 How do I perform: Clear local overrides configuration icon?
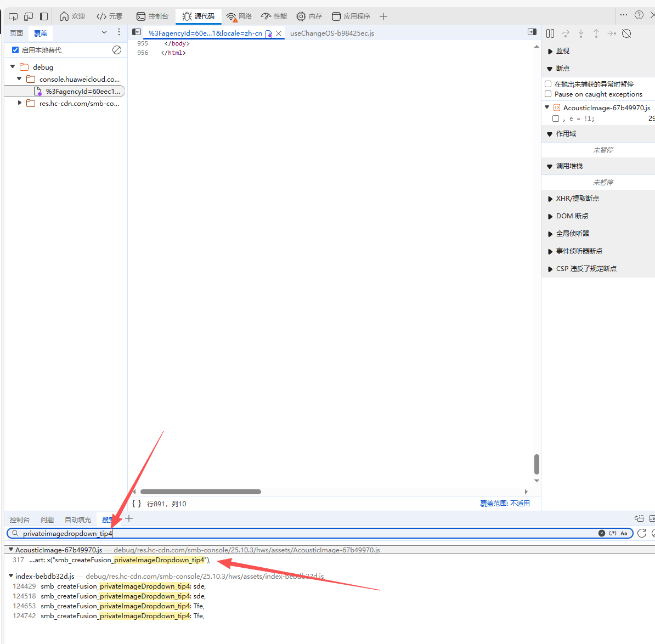[x=117, y=50]
